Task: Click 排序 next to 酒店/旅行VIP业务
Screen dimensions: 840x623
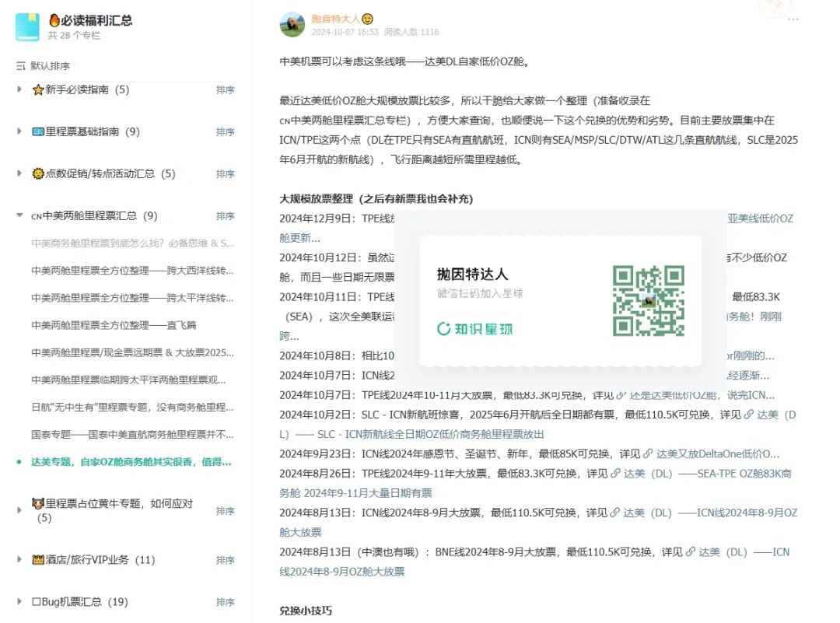Action: 225,560
